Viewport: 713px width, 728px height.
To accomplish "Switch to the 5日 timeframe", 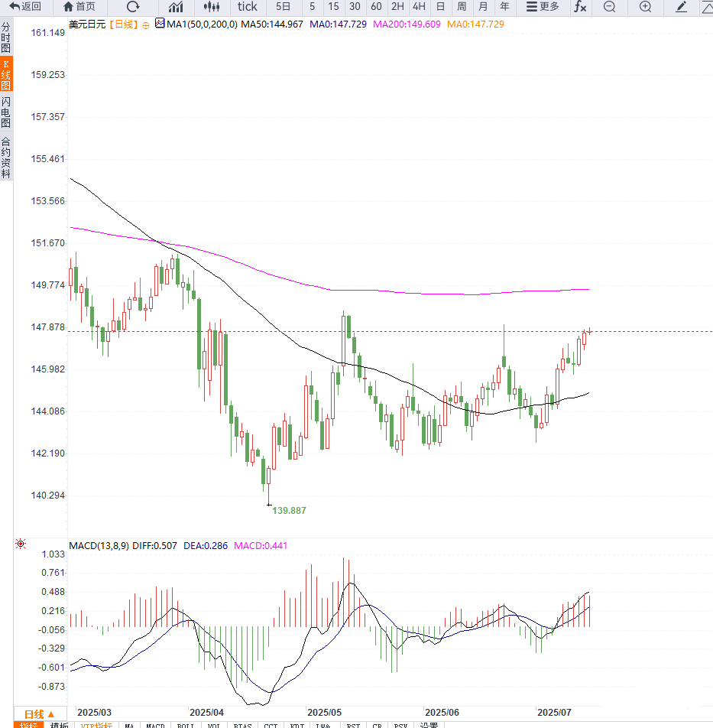I will (x=283, y=6).
